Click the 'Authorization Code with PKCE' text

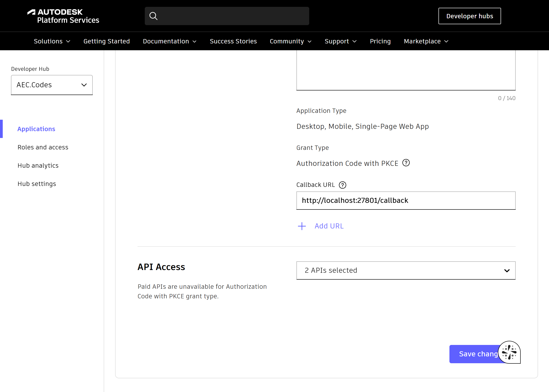click(347, 163)
